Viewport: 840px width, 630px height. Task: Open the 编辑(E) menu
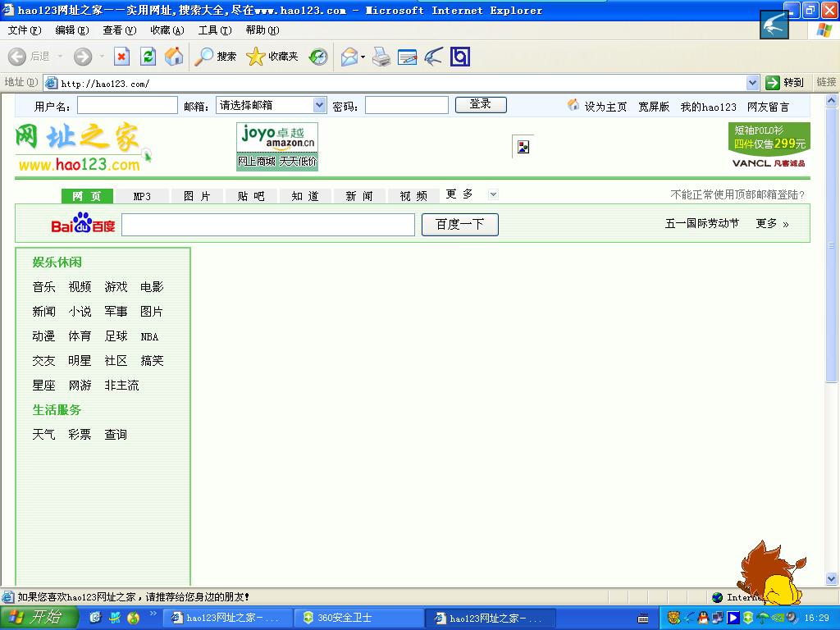pos(72,30)
